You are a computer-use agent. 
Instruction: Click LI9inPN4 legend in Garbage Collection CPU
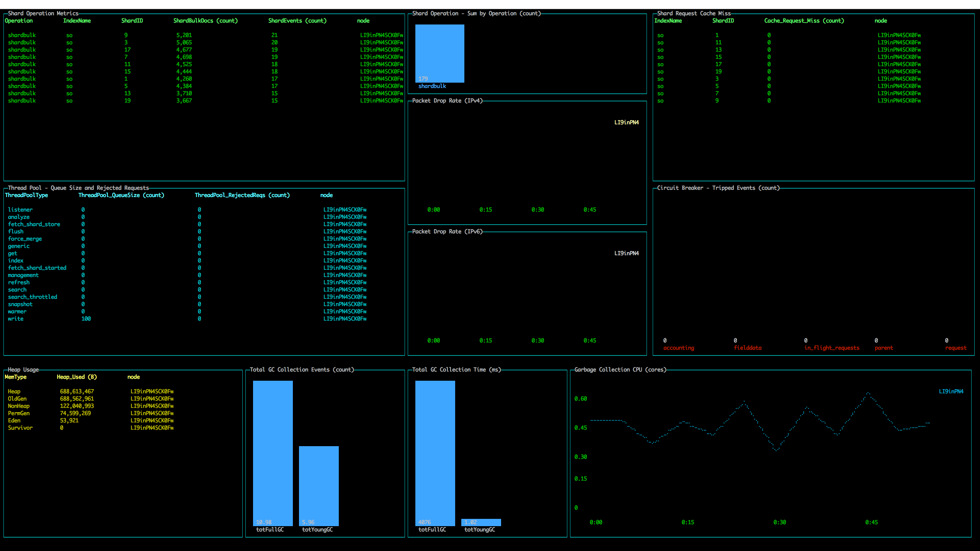tap(951, 391)
